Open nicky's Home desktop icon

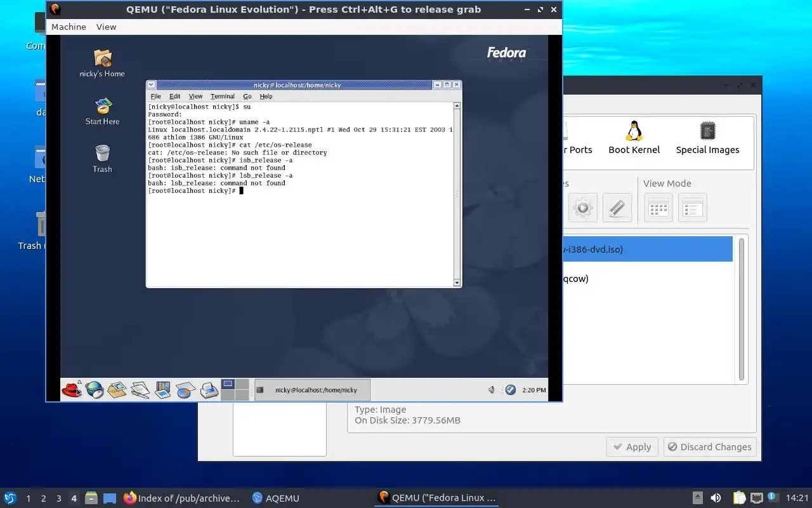[102, 63]
